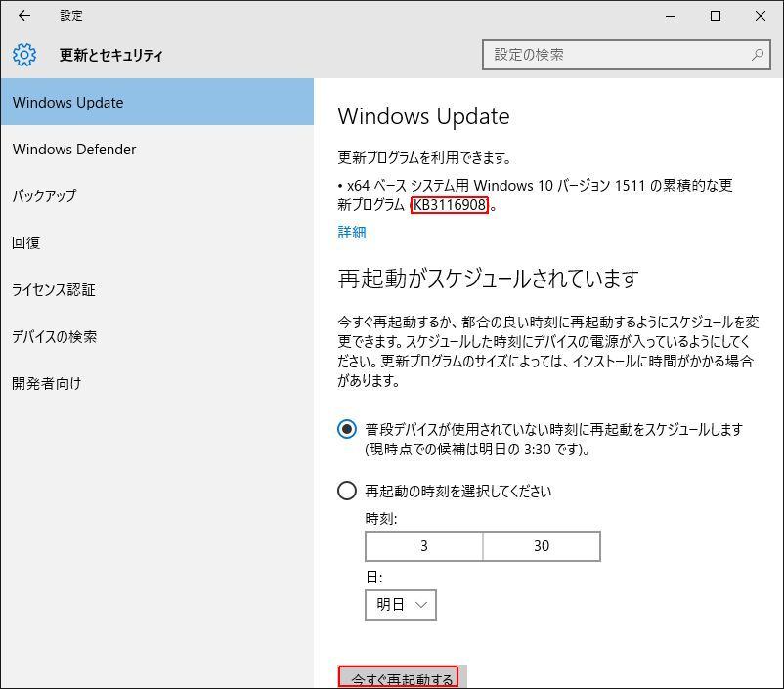
Task: Open デバイスの検索 page
Action: click(x=55, y=337)
